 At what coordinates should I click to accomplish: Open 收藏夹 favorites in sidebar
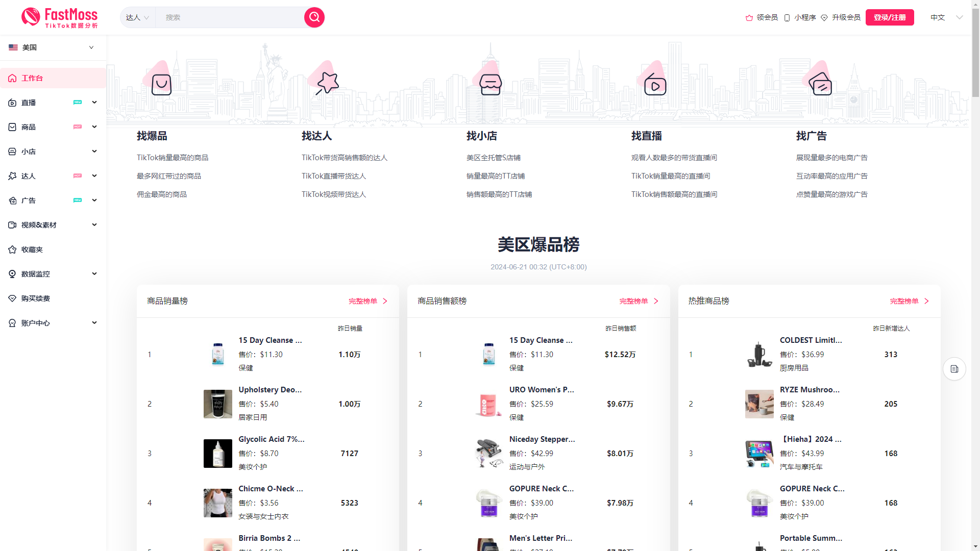click(32, 249)
